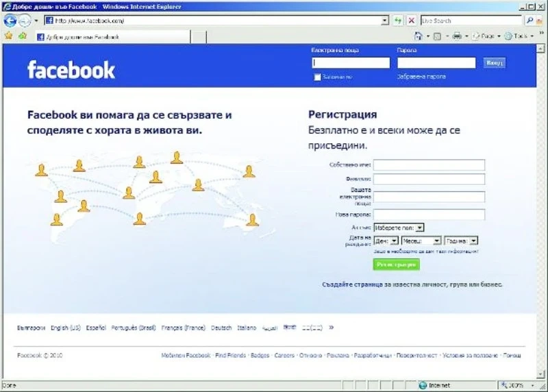548x392 pixels.
Task: Click the green Refresh arrows icon
Action: (x=398, y=21)
